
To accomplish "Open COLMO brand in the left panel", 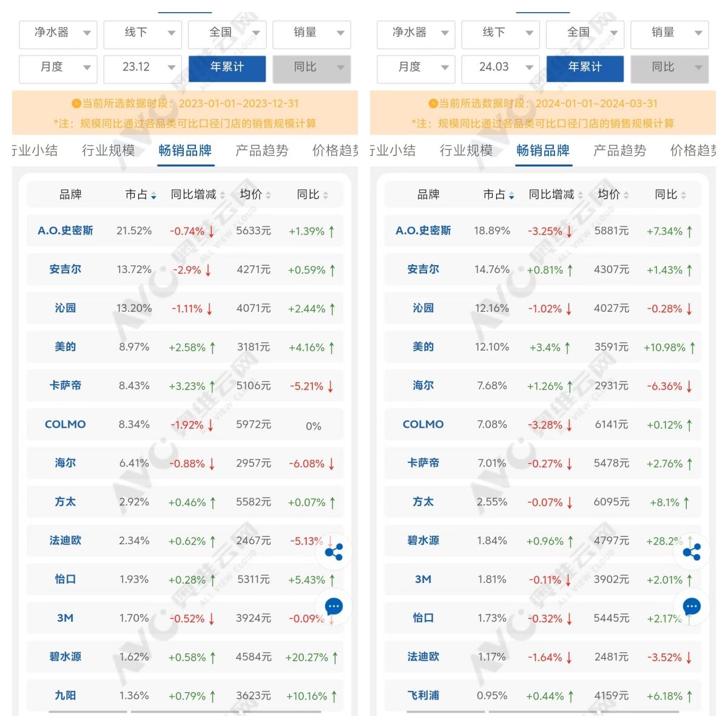I will point(66,425).
